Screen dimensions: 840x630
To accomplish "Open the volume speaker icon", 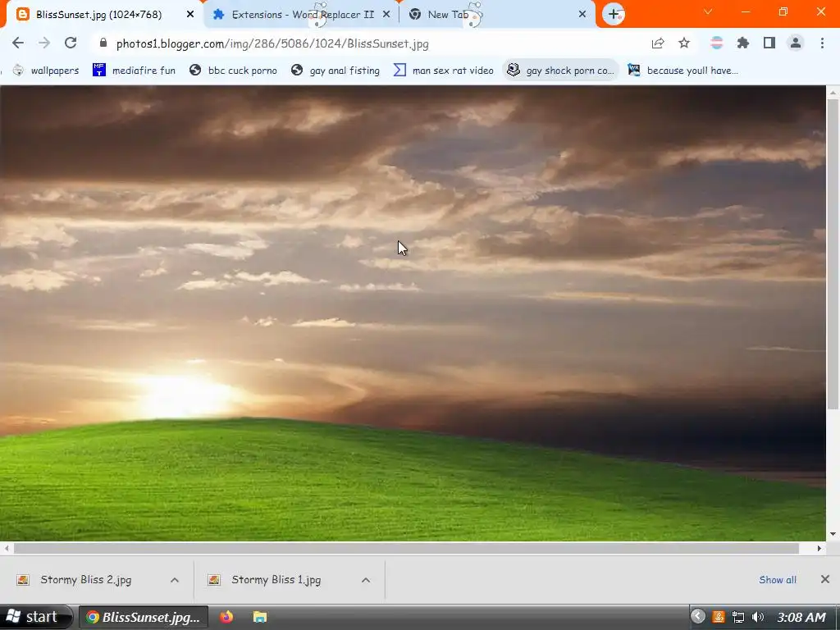I will pos(757,617).
